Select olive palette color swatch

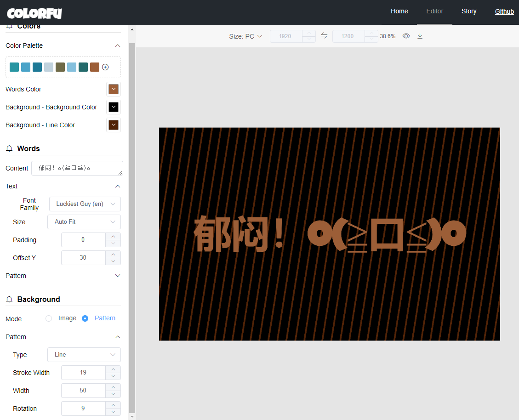pos(60,67)
